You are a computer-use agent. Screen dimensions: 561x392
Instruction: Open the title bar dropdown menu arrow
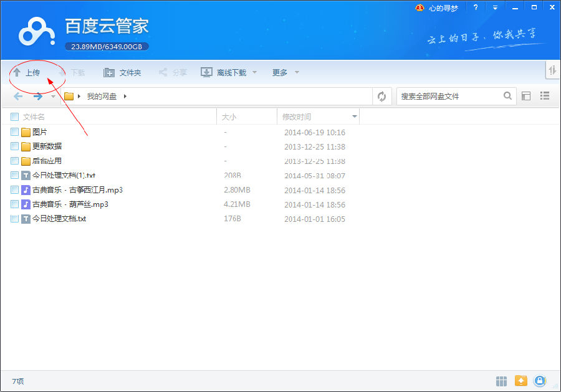point(495,7)
